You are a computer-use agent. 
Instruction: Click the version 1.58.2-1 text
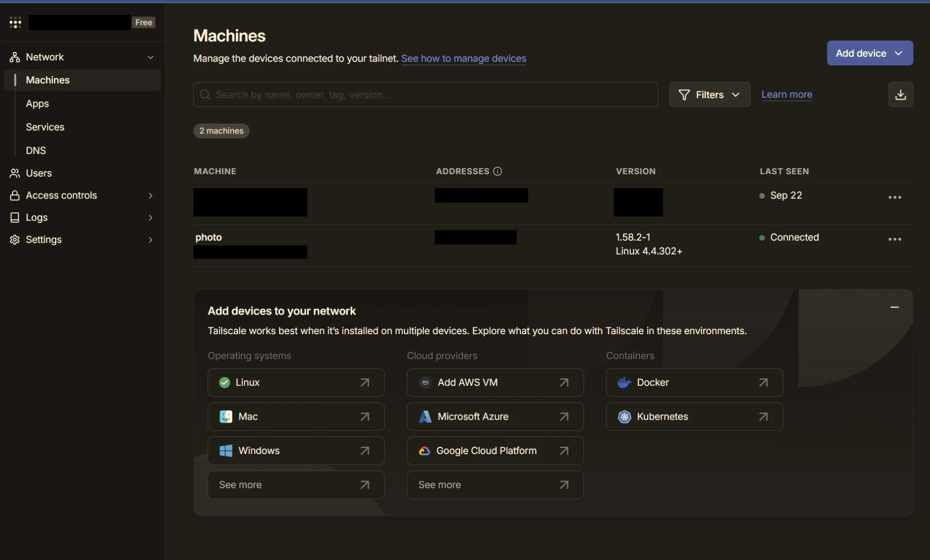(x=633, y=237)
